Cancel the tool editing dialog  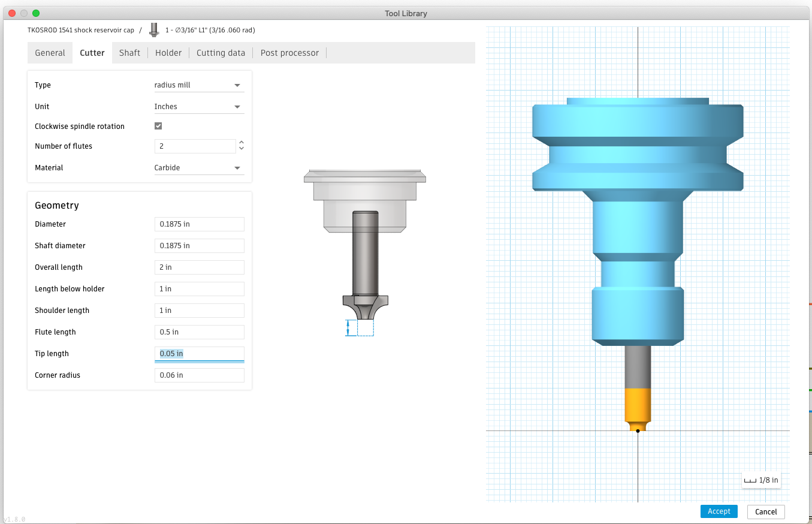tap(765, 511)
